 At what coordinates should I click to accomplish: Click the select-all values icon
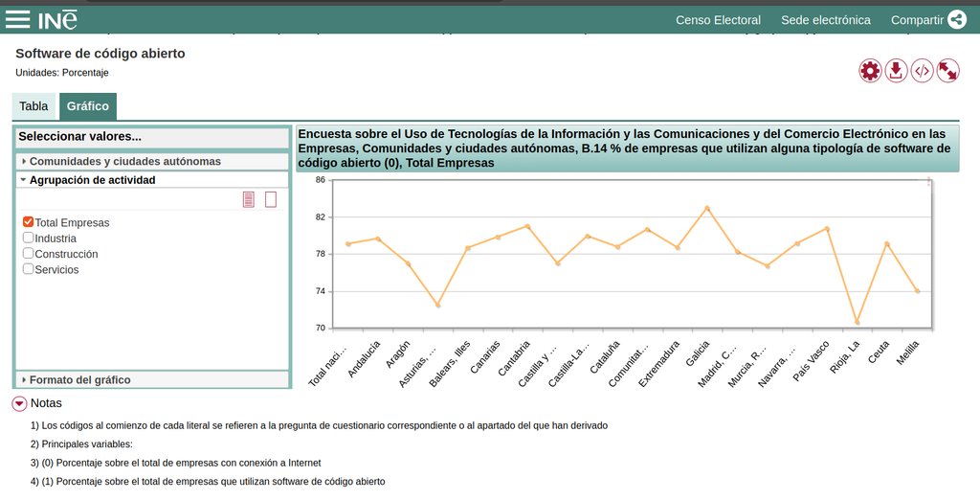pyautogui.click(x=249, y=199)
